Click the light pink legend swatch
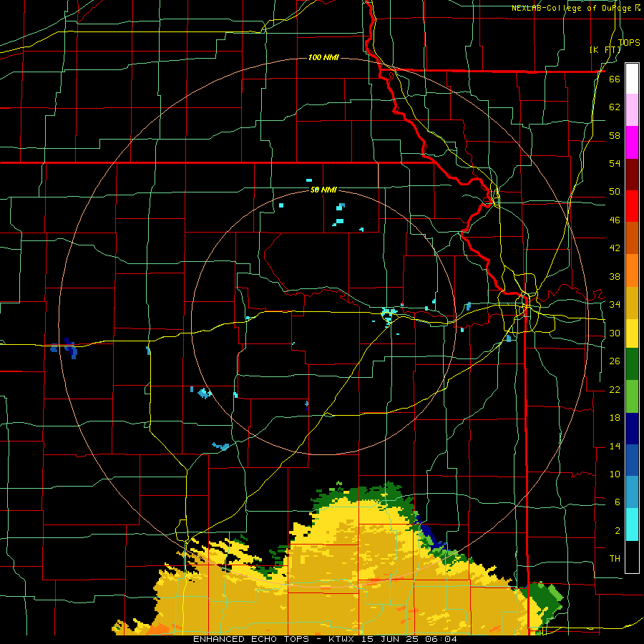The image size is (644, 644). pos(632,110)
